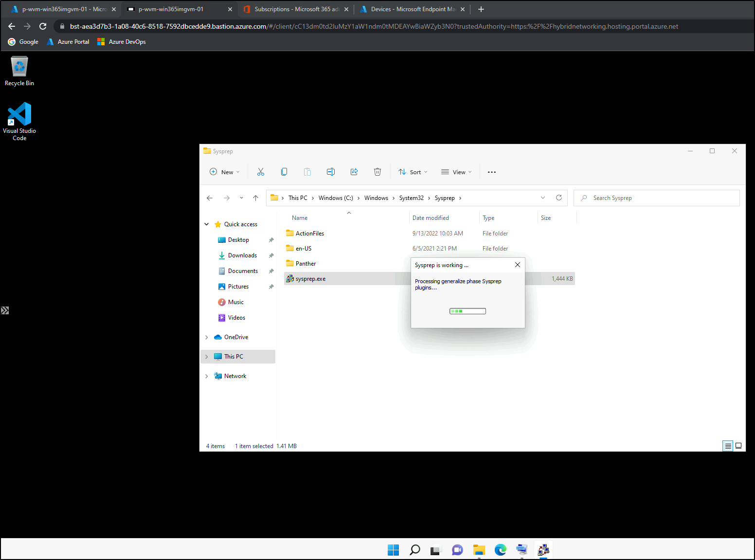Reload the browser page
755x560 pixels.
click(43, 26)
